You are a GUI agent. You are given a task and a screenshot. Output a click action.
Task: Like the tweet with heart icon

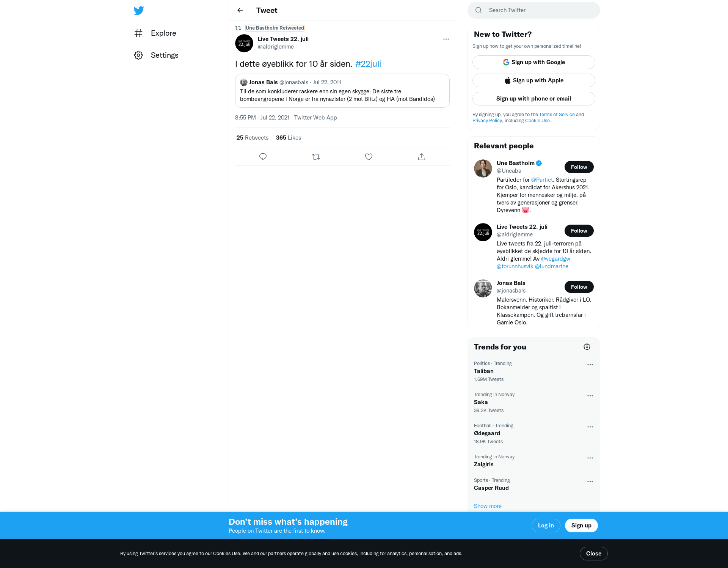coord(369,157)
